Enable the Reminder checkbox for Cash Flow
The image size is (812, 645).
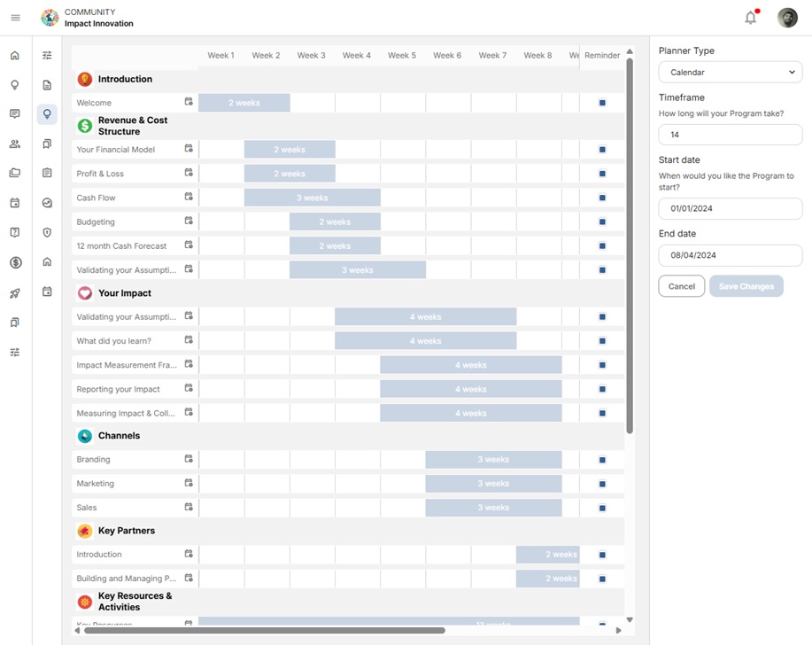click(x=602, y=197)
